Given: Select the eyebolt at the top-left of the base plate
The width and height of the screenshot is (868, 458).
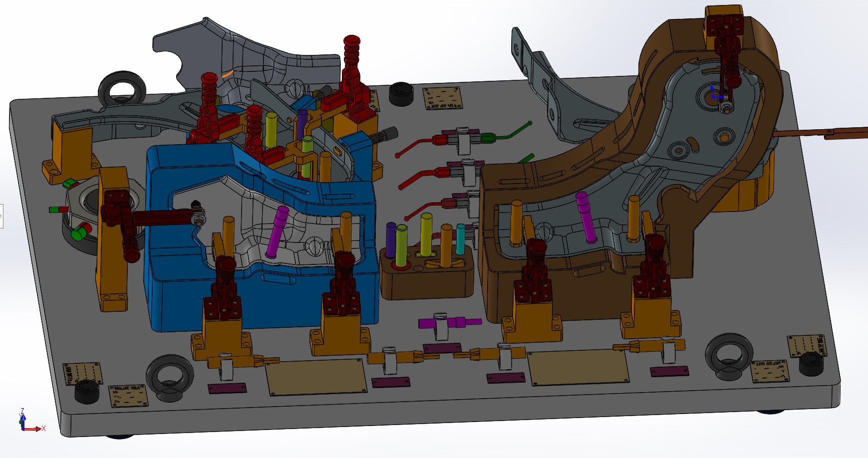Looking at the screenshot, I should 122,89.
